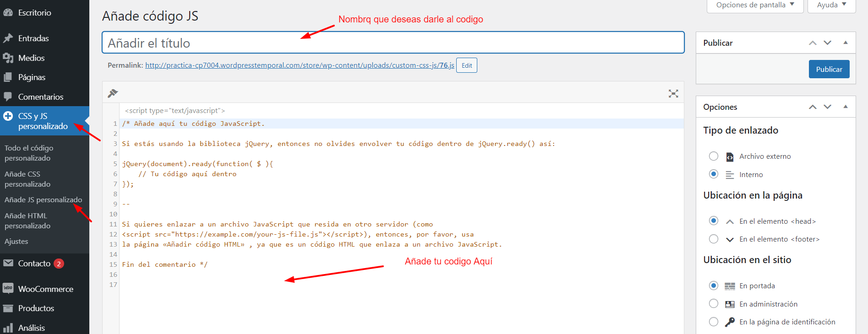Click the jQuery(document).ready code line

[x=197, y=164]
